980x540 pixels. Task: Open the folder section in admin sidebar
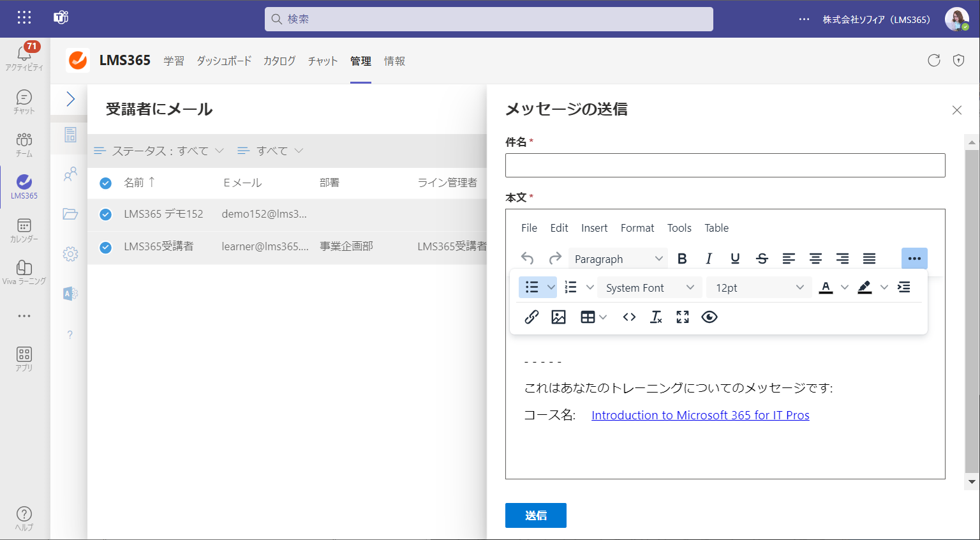[70, 214]
